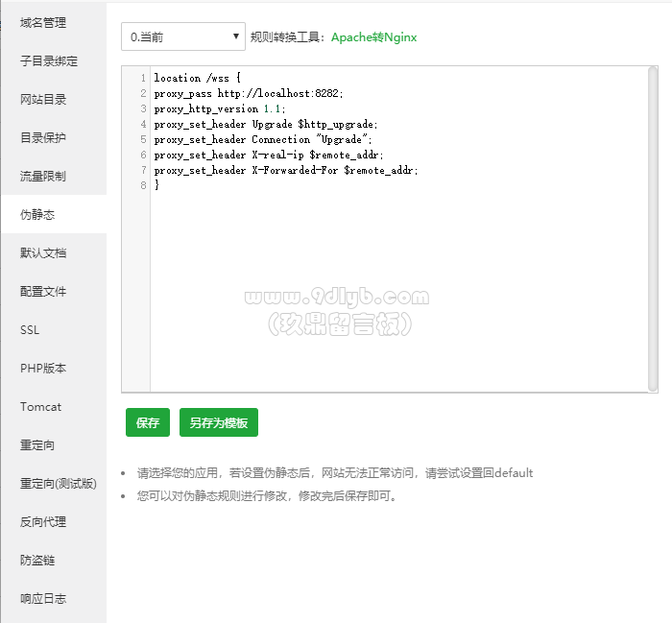Image resolution: width=672 pixels, height=623 pixels.
Task: Open the Tomcat tab
Action: coord(54,407)
